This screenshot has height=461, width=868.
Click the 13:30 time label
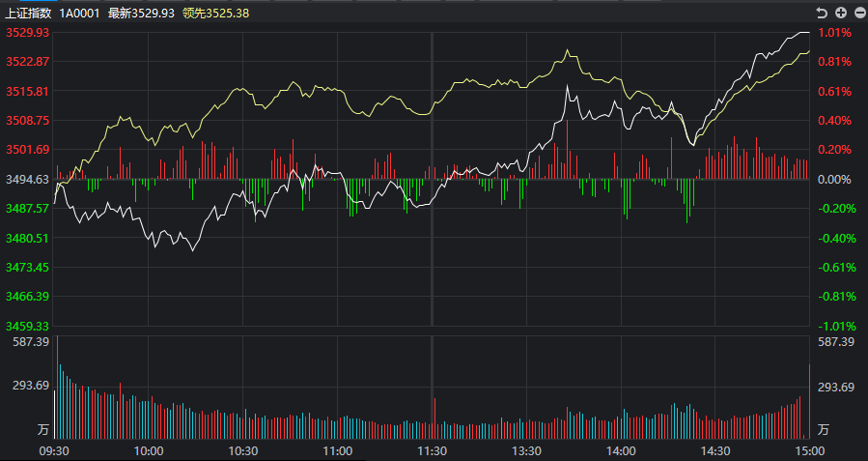526,451
